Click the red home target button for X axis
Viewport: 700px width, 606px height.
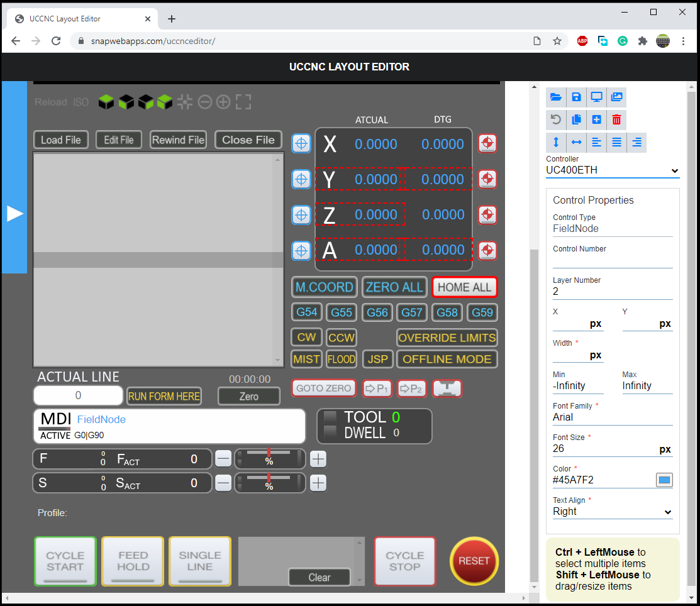487,144
